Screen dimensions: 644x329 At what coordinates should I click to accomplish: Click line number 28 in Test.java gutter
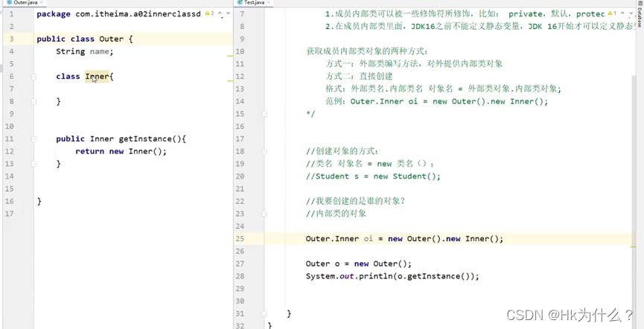click(x=240, y=276)
